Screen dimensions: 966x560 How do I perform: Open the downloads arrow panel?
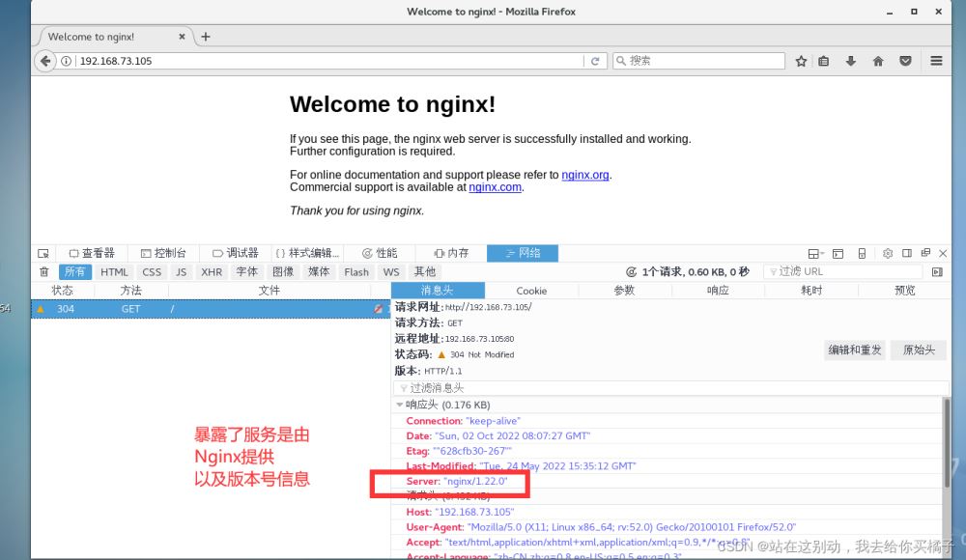(851, 61)
